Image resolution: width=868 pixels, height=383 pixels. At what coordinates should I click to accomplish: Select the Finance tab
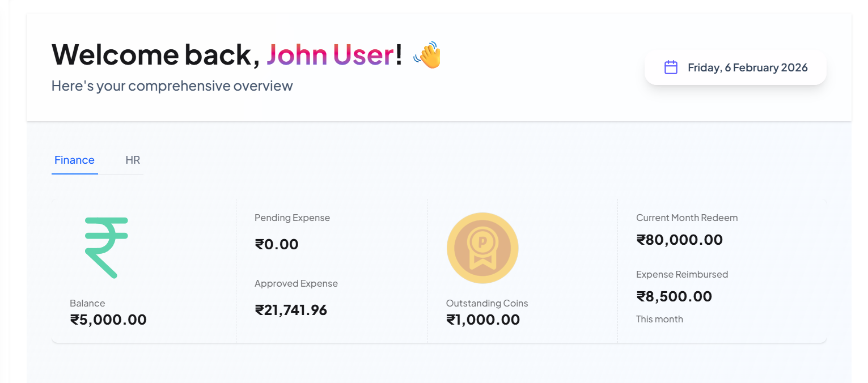pos(74,160)
